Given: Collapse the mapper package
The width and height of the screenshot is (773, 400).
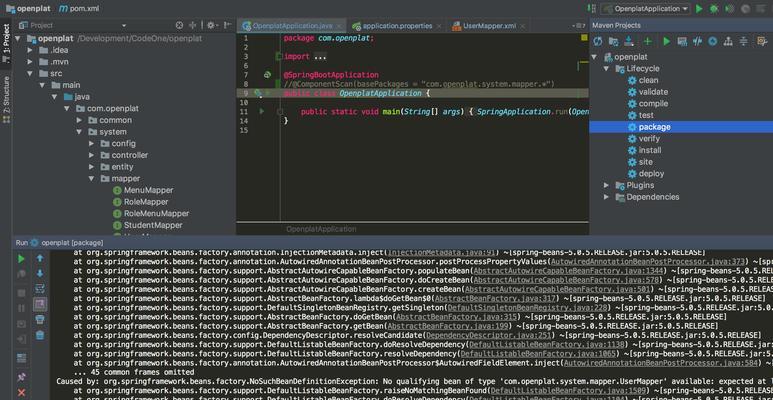Looking at the screenshot, I should (91, 179).
